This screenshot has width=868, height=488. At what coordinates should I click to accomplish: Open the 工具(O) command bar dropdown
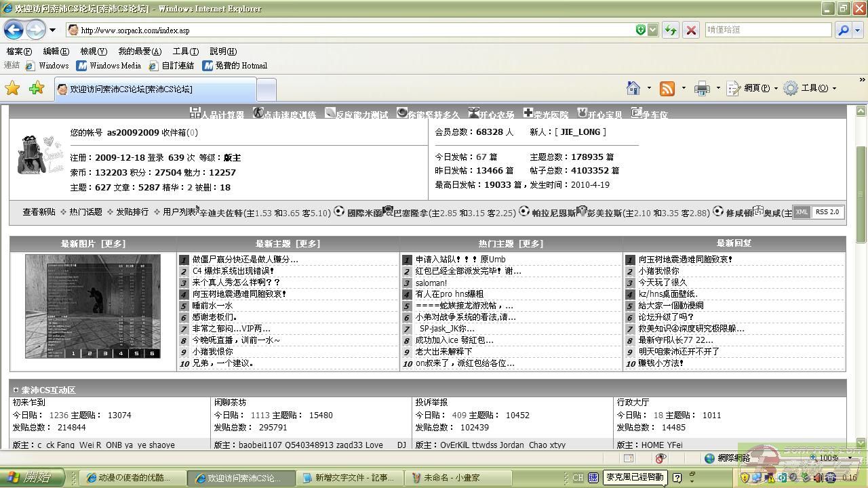coord(810,88)
